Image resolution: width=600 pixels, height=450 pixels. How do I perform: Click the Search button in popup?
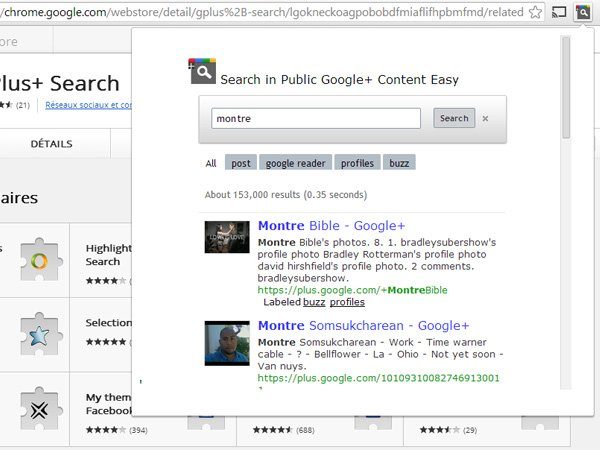[454, 118]
